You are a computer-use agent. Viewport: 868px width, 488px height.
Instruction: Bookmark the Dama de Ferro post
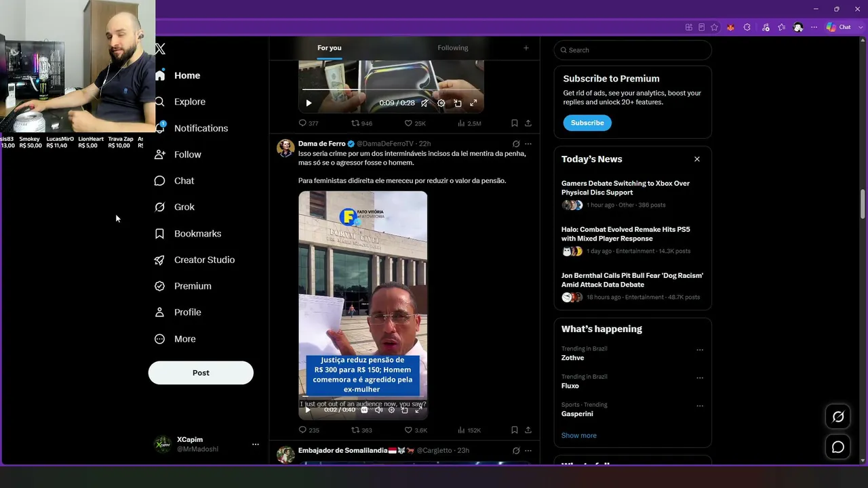click(515, 430)
